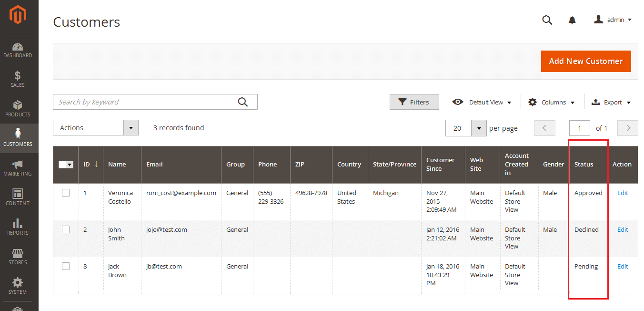The image size is (644, 311).
Task: Select the checkbox on John Smith's row
Action: pos(66,229)
